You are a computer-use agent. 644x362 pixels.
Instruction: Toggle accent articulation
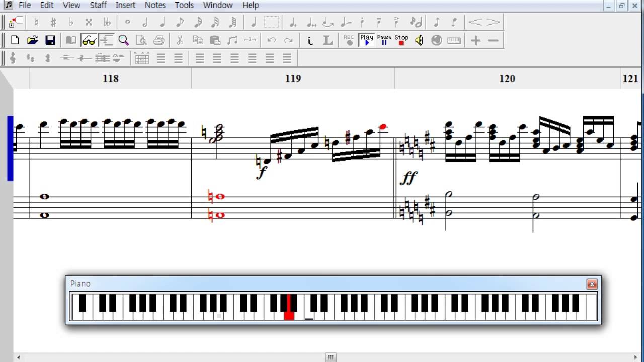(397, 22)
